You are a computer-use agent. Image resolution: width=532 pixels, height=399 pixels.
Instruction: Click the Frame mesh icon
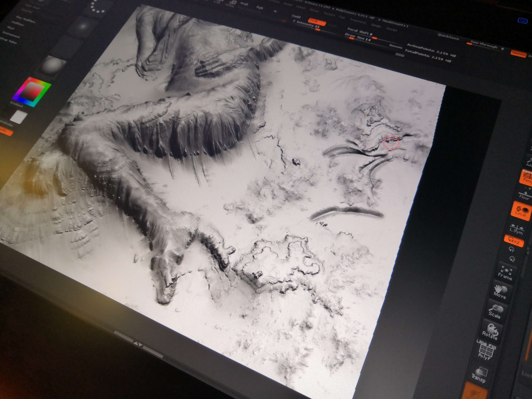pyautogui.click(x=506, y=273)
